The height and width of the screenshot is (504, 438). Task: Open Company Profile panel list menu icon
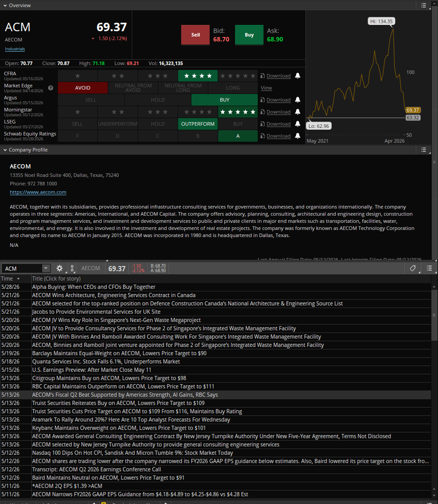[424, 150]
